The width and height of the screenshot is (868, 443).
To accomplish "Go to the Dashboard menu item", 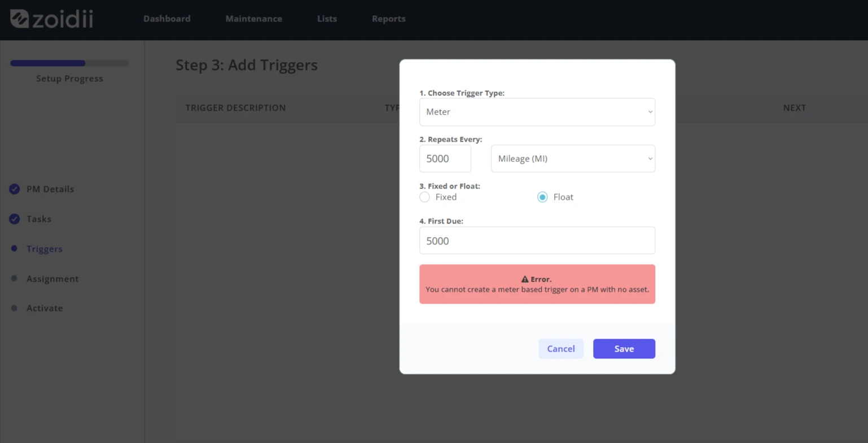I will (167, 19).
